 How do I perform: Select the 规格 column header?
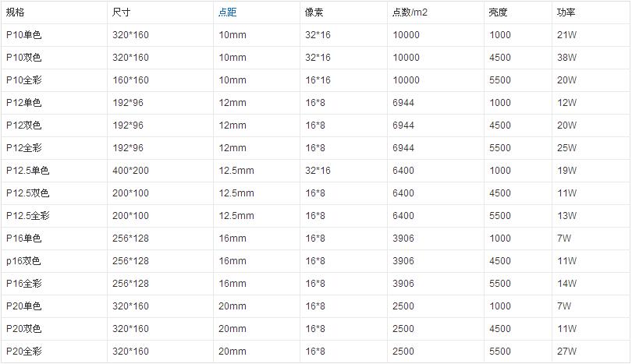pos(16,12)
